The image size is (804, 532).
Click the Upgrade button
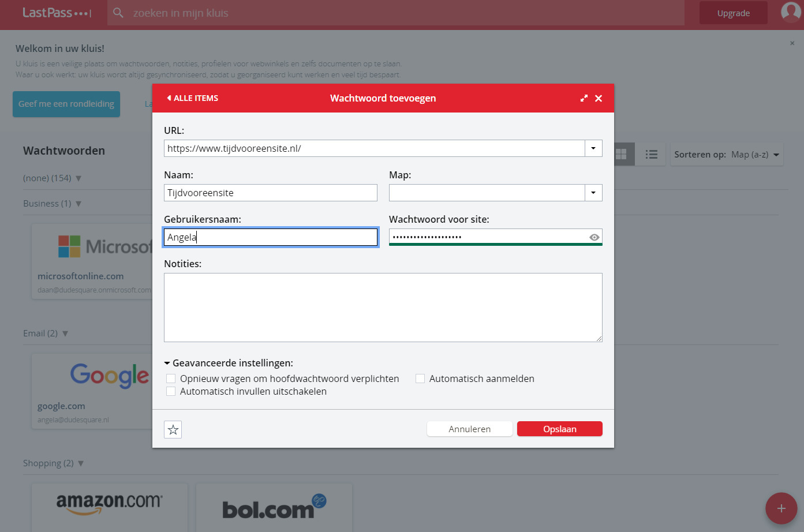point(734,13)
